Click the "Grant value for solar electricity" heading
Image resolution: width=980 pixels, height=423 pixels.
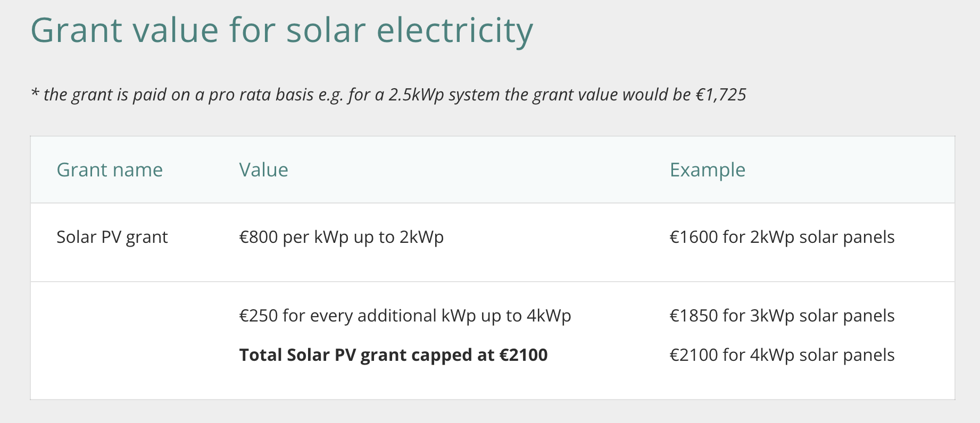tap(281, 31)
